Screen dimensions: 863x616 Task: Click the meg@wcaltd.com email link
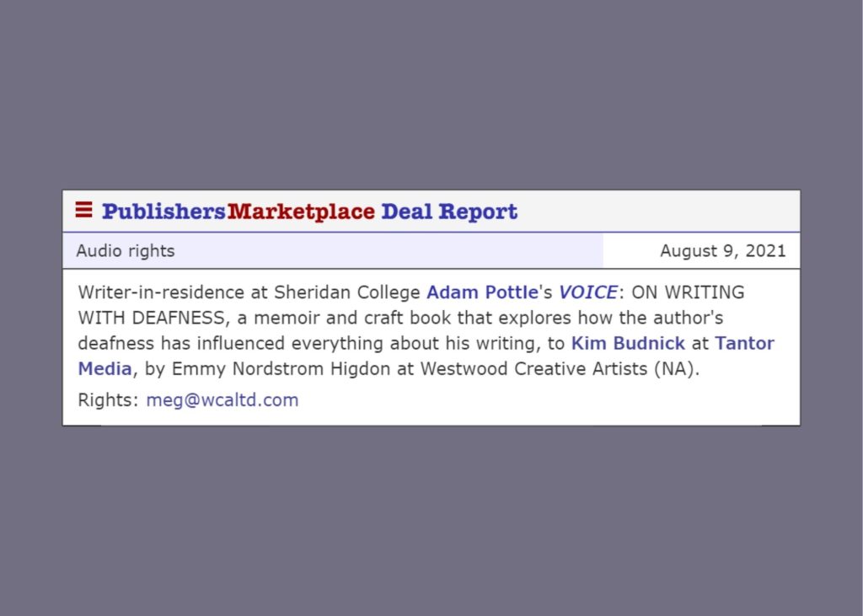coord(222,400)
